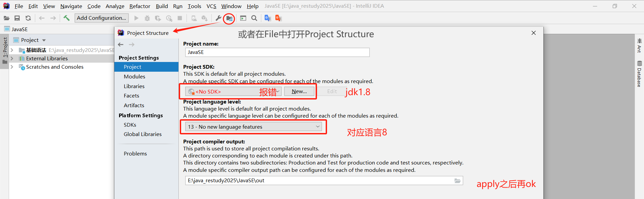Click the JavaSE breadcrumb in navigation bar

click(x=16, y=29)
